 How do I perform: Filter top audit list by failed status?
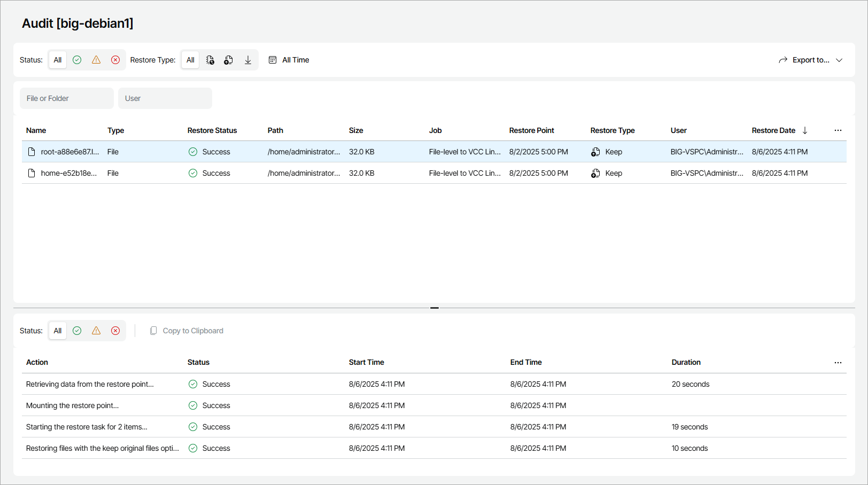[115, 60]
